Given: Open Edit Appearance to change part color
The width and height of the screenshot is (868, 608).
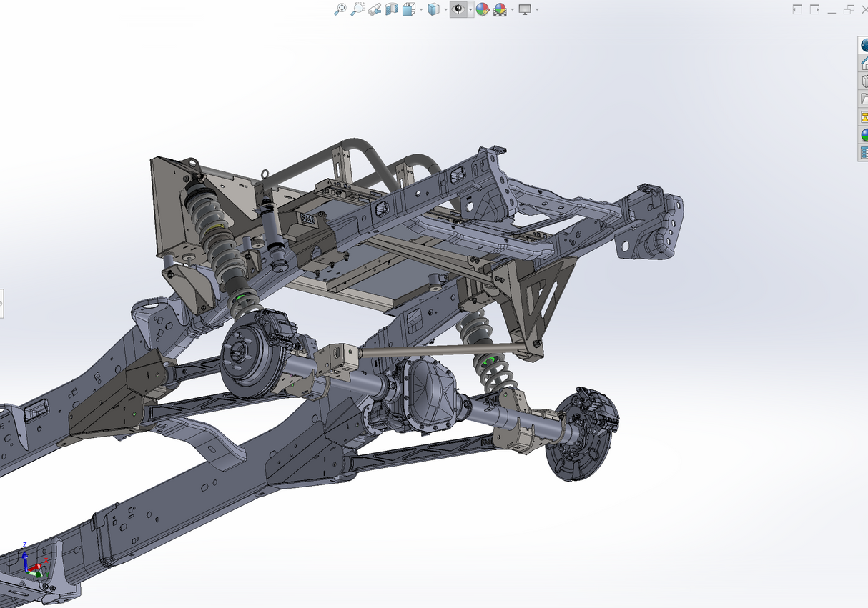Looking at the screenshot, I should pos(483,9).
